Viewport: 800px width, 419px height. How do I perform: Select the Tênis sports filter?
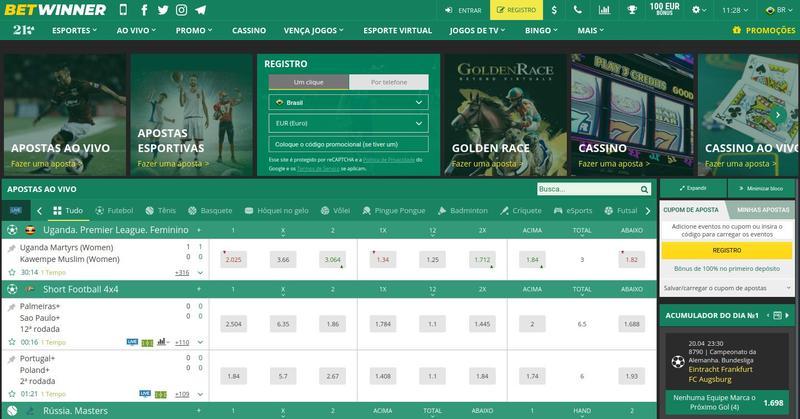[x=161, y=211]
